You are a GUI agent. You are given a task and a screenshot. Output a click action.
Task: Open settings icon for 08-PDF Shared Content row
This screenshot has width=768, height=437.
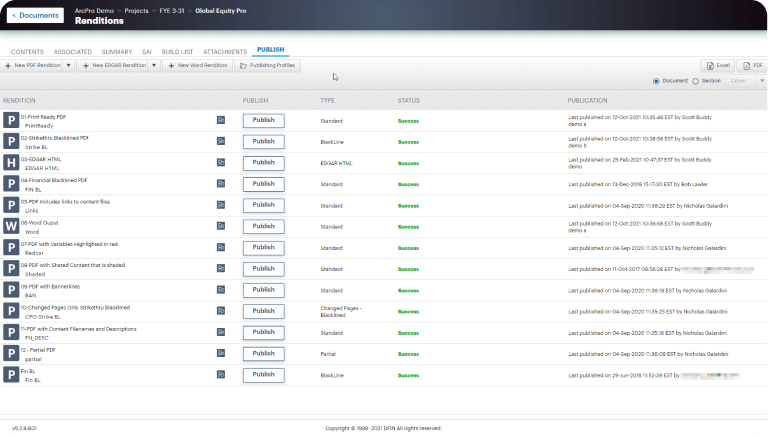tap(221, 268)
